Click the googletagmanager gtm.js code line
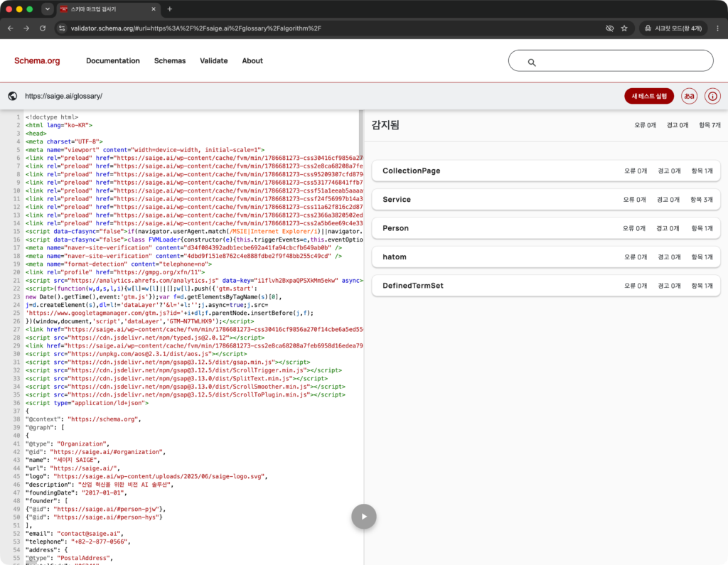 (169, 313)
